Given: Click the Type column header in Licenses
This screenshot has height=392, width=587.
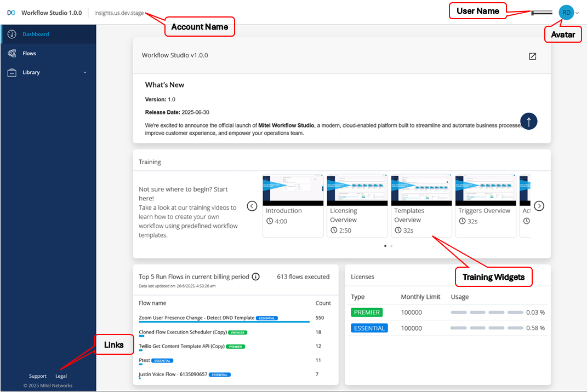Looking at the screenshot, I should point(357,297).
